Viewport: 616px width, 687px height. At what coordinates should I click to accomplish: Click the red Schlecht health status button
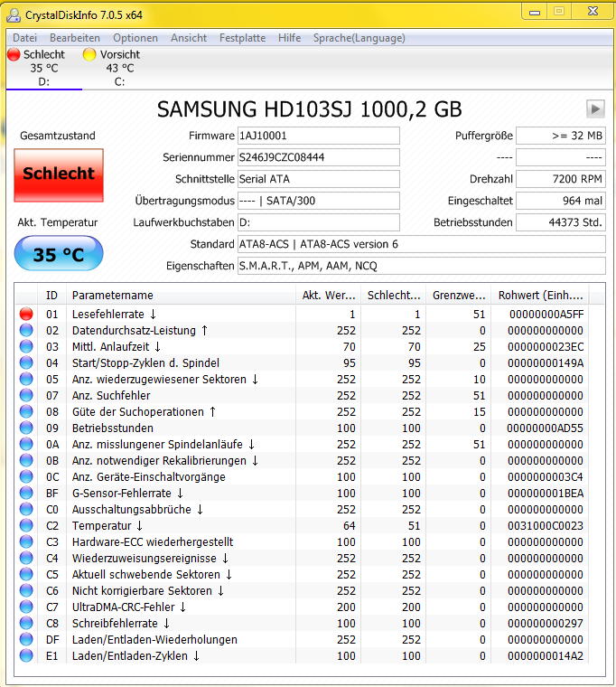[x=59, y=175]
